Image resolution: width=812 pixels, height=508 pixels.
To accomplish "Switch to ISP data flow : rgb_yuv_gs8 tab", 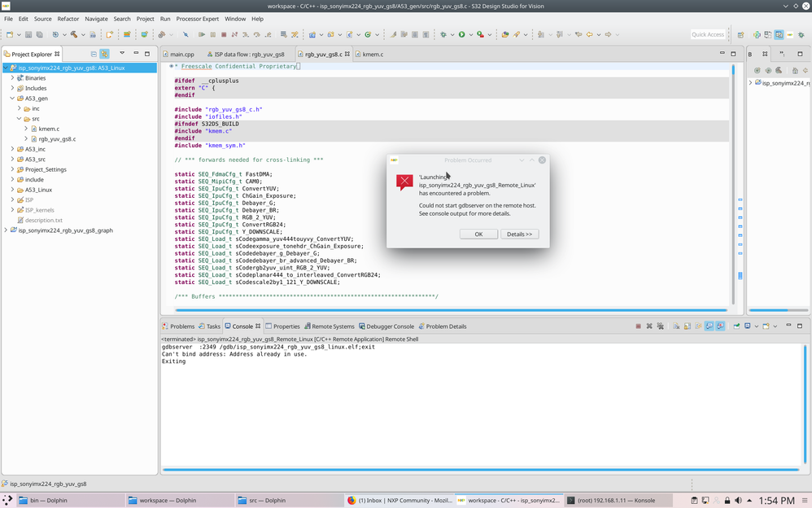I will coord(246,54).
